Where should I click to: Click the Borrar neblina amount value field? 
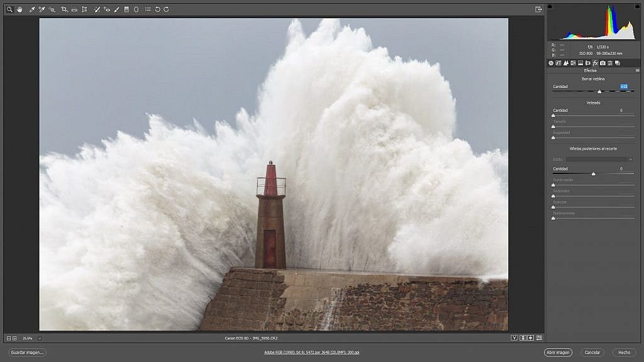[x=624, y=86]
